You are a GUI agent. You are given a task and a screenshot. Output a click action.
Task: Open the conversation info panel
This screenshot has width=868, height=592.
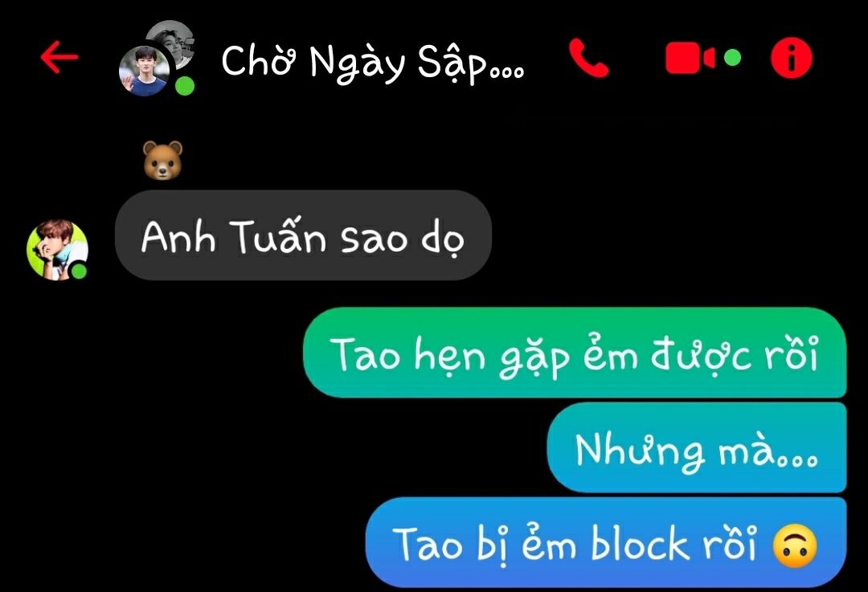click(x=792, y=58)
